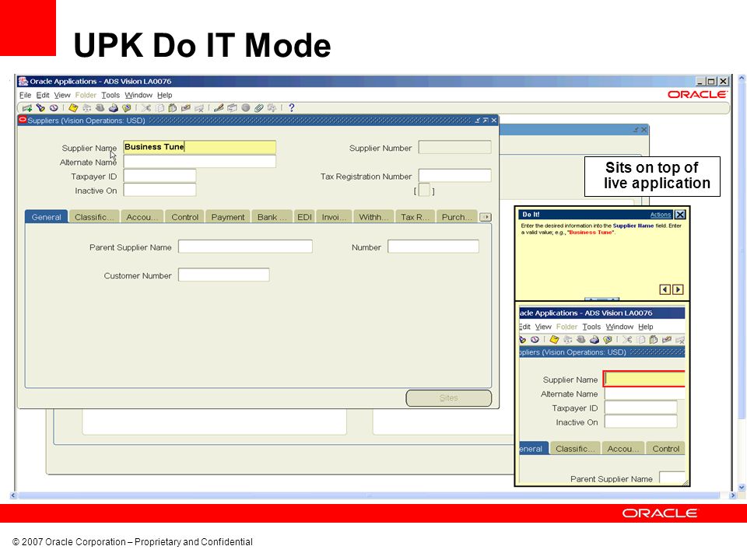The height and width of the screenshot is (560, 747).
Task: Click the Print icon in main toolbar
Action: tap(114, 108)
